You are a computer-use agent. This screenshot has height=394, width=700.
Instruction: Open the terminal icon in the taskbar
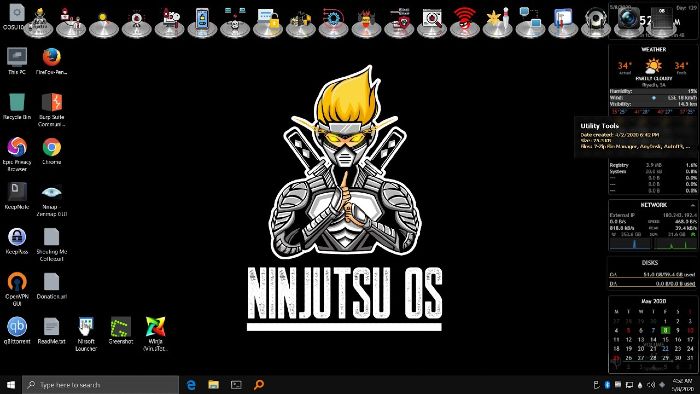[x=236, y=385]
